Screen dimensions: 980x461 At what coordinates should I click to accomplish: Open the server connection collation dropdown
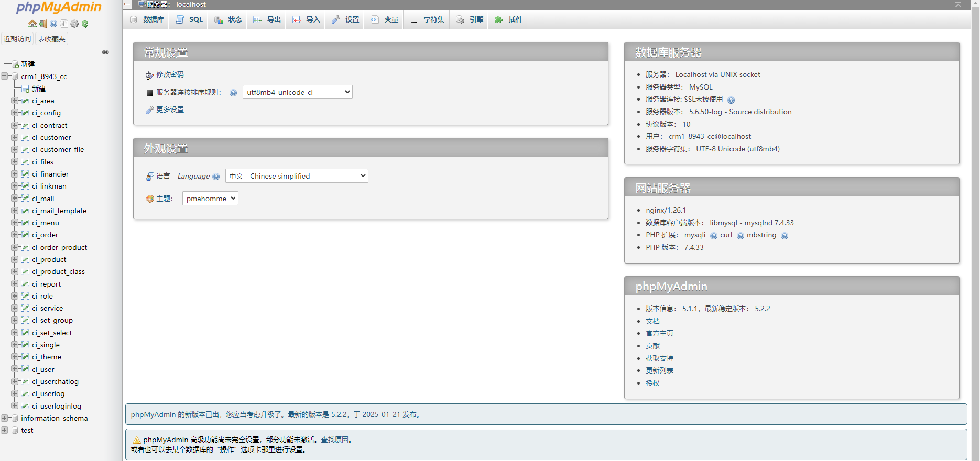(297, 92)
